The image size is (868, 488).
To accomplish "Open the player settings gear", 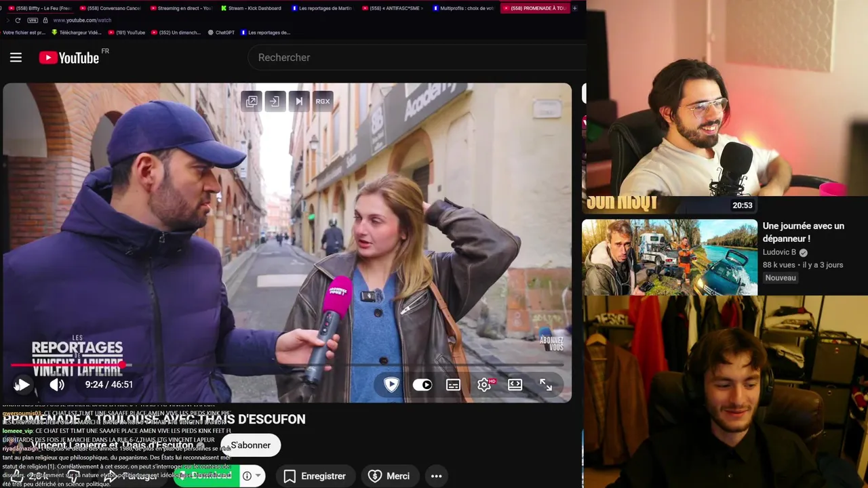I will coord(484,384).
